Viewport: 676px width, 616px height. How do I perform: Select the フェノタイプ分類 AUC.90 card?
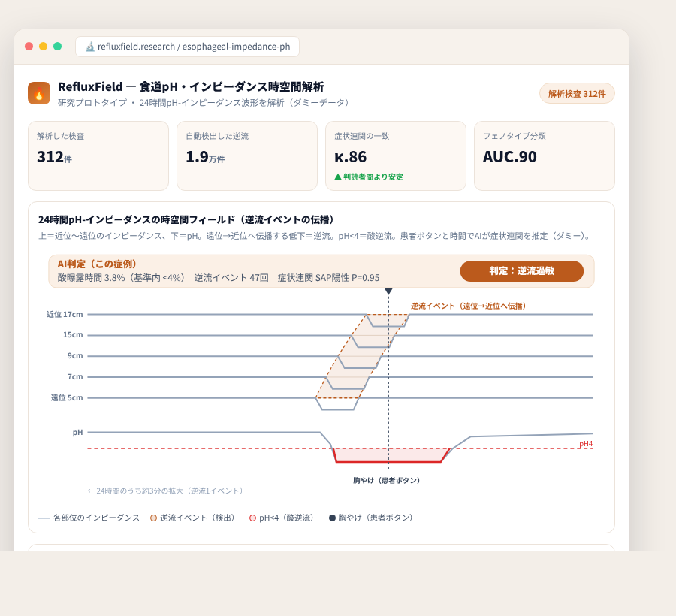(544, 156)
